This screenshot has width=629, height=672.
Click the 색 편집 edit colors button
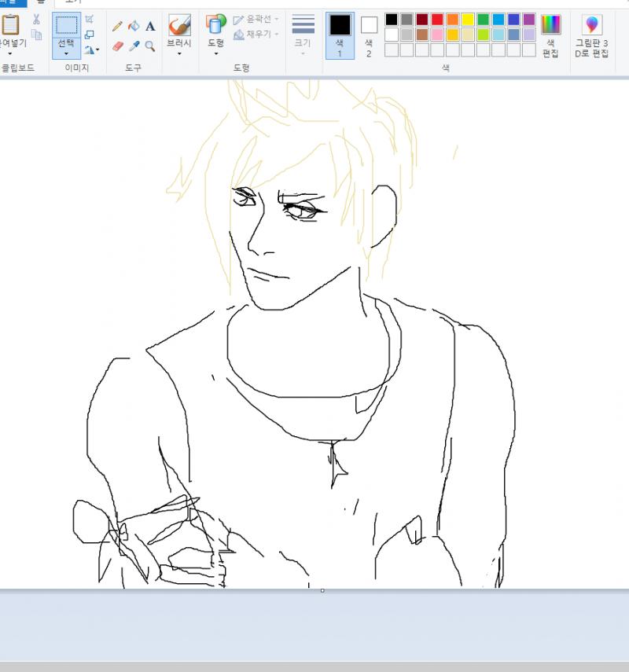pos(550,35)
